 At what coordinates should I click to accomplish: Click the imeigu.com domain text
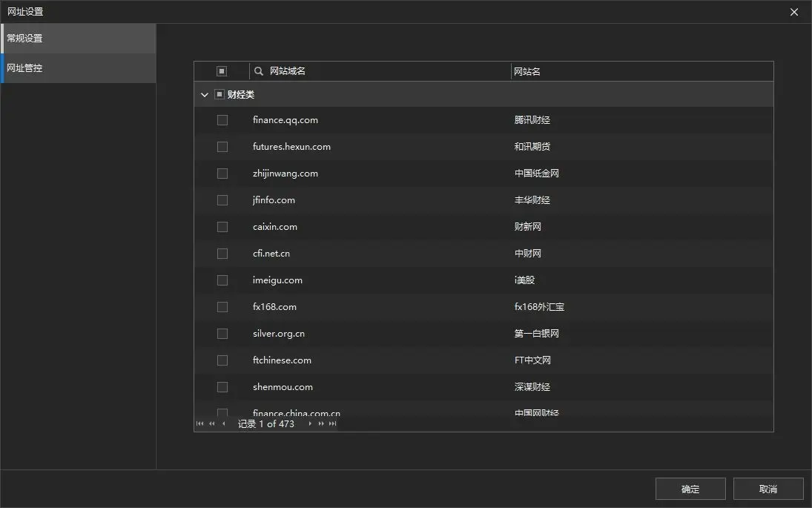pyautogui.click(x=277, y=280)
